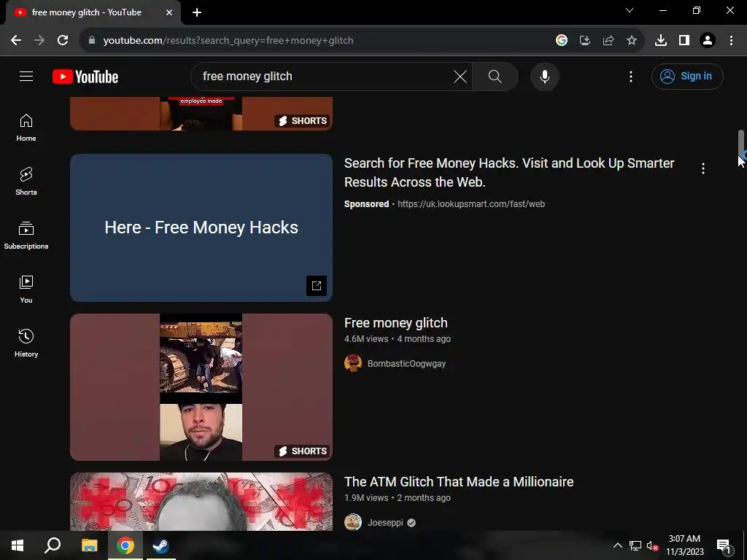Screen dimensions: 747x560
Task: Click the YouTube search input field
Action: coord(324,76)
